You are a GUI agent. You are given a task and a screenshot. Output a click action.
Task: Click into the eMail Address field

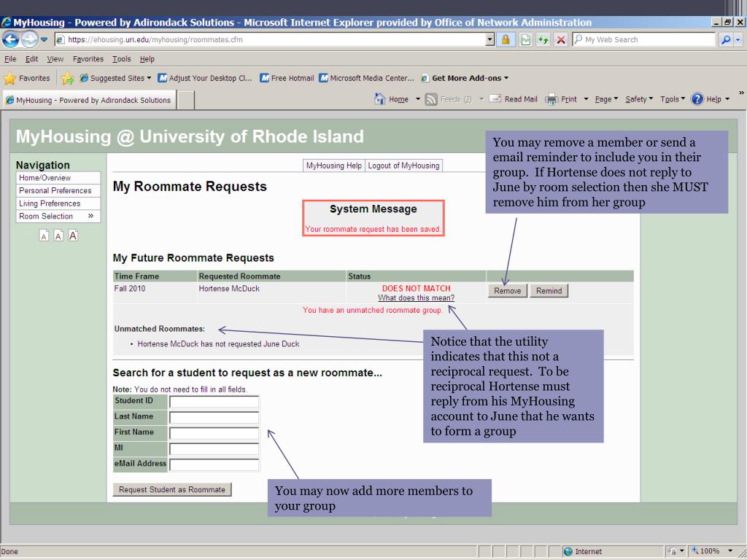point(214,464)
